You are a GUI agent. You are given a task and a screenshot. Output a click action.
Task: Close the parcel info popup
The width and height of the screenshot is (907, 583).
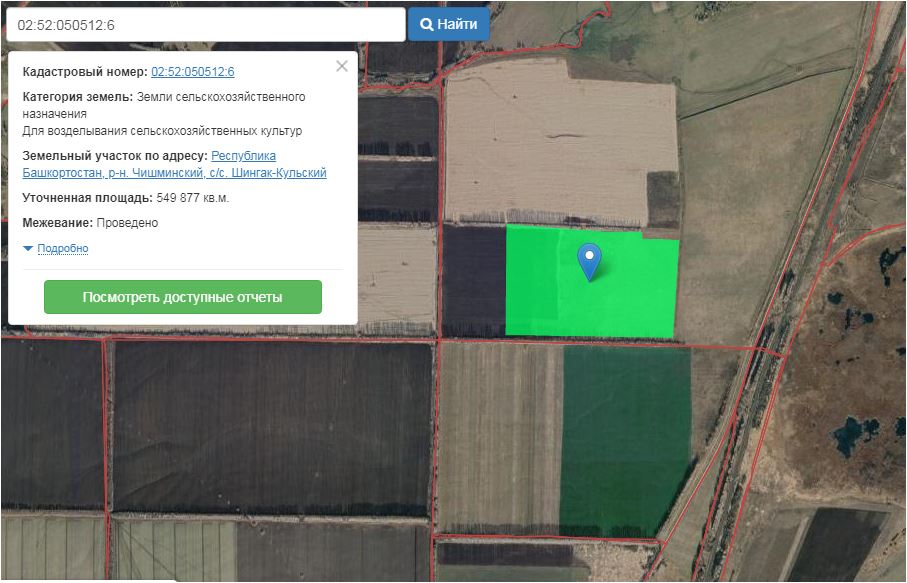tap(342, 66)
